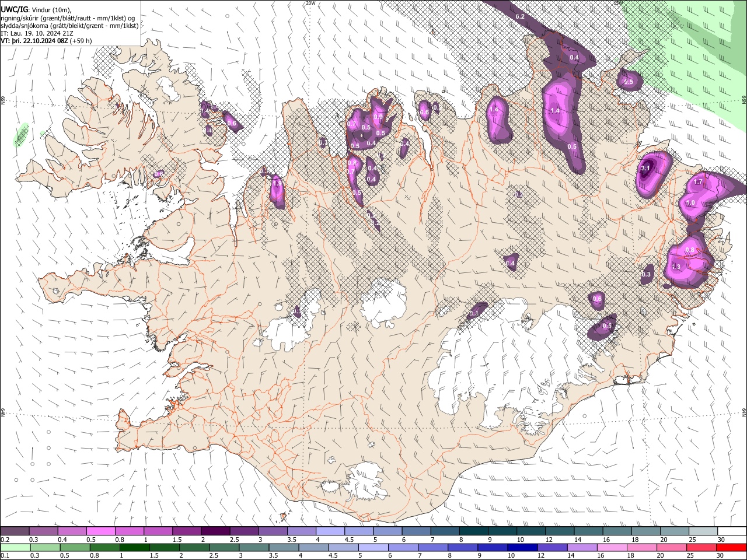
Task: Select valid time "VT: þri. 22.10.2024 08Z (+59 h)"
Action: 46,41
